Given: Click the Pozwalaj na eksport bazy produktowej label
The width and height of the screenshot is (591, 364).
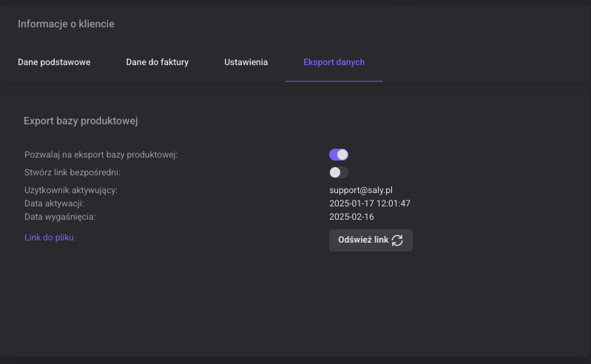Looking at the screenshot, I should pos(101,155).
